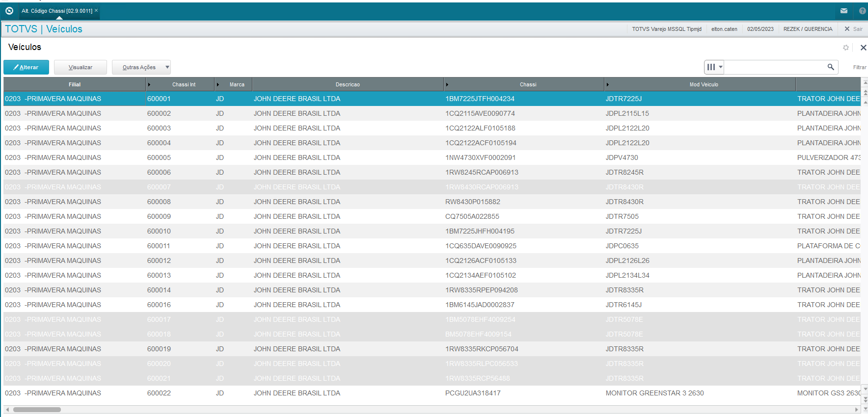The height and width of the screenshot is (417, 868).
Task: Select chassis 1NW4730XVF0002091
Action: 480,157
